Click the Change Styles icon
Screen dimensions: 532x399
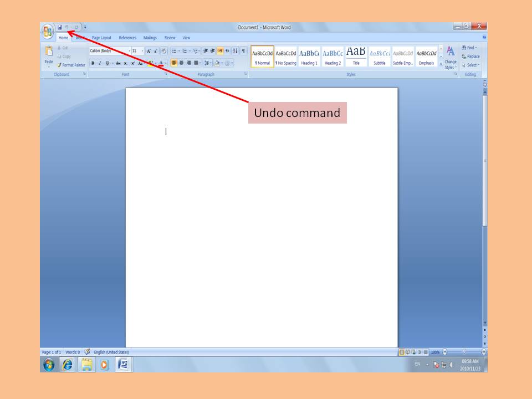pos(450,57)
